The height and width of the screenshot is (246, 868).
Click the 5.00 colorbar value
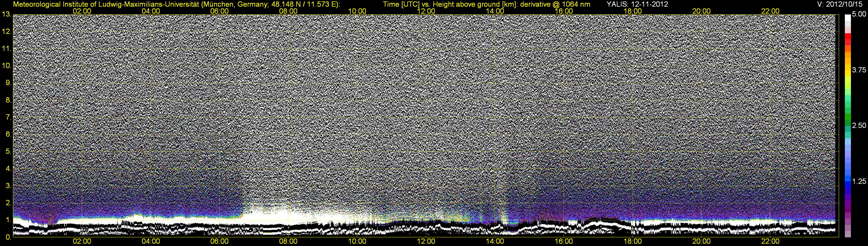click(x=859, y=14)
